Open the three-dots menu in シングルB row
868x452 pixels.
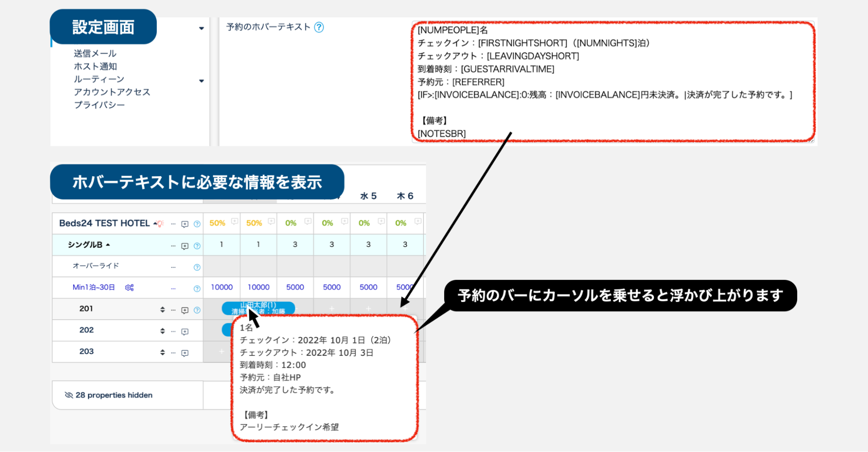[x=173, y=246]
